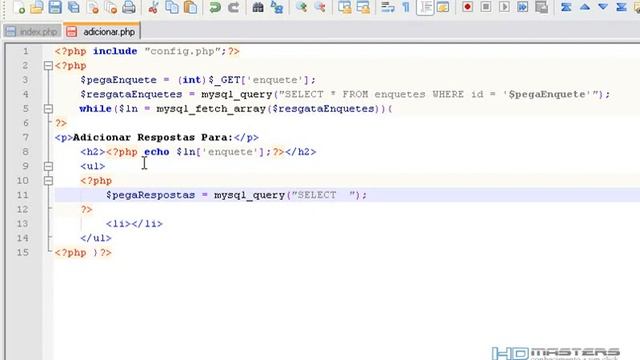Click the $pegaEnquete variable on line 3

pyautogui.click(x=118, y=80)
